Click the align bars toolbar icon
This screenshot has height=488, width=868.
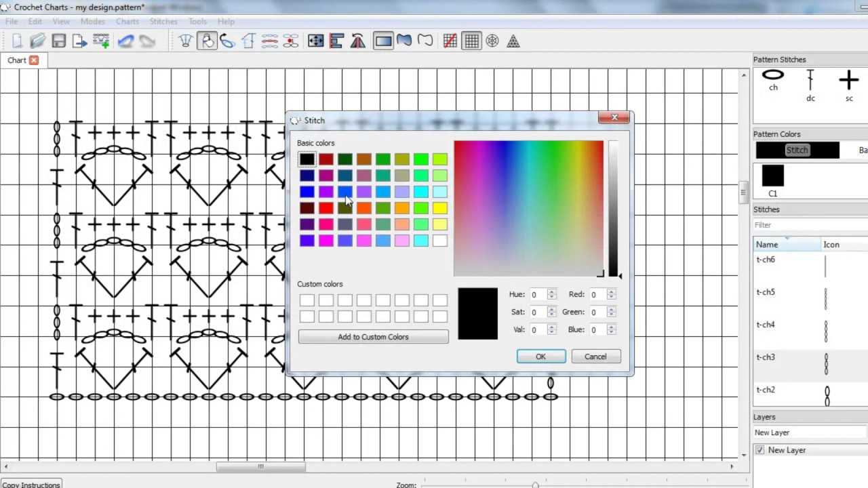click(x=337, y=41)
